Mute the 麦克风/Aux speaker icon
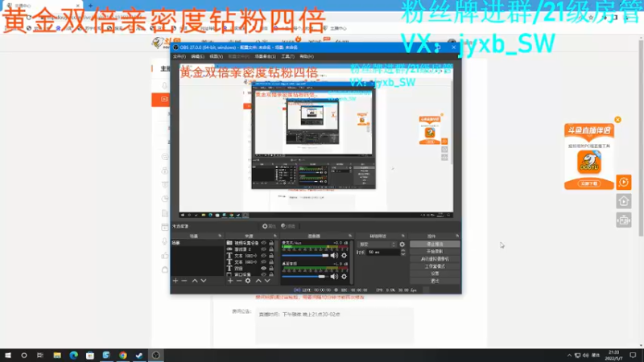This screenshot has width=644, height=362. point(334,256)
